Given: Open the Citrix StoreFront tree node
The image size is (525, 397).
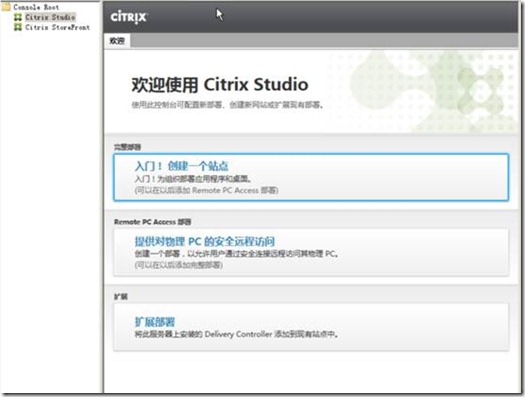Looking at the screenshot, I should pyautogui.click(x=58, y=27).
